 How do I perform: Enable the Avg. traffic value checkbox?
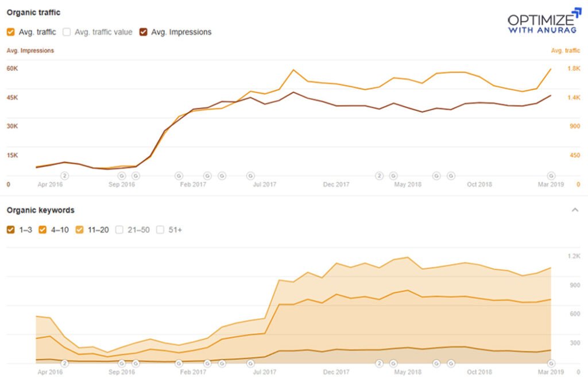66,32
